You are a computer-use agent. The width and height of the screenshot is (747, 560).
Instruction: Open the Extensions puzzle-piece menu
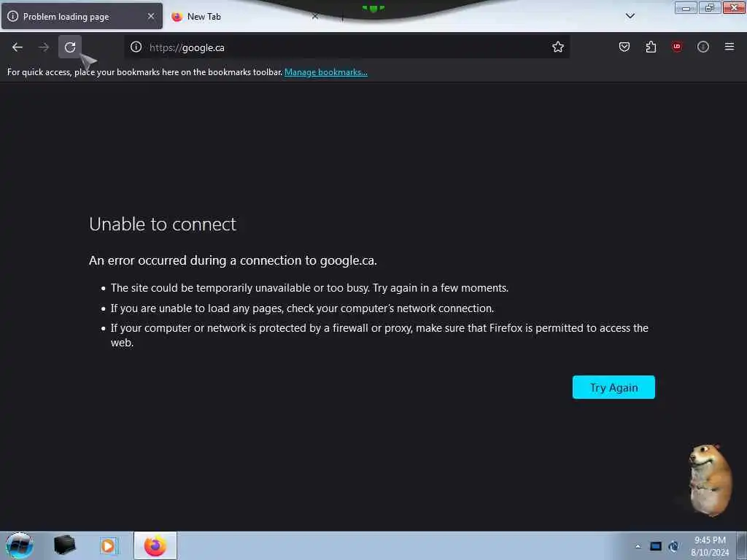(651, 47)
